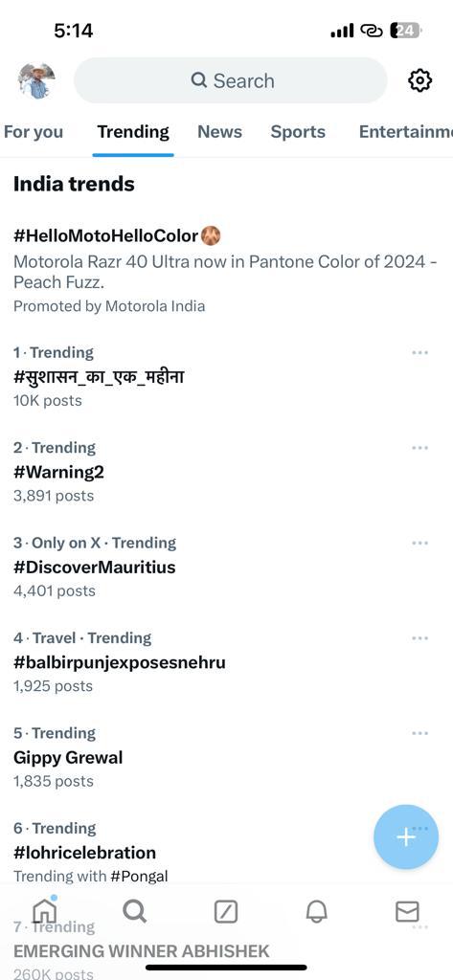This screenshot has width=453, height=980.
Task: Open more options for #Warning2 trend
Action: tap(419, 448)
